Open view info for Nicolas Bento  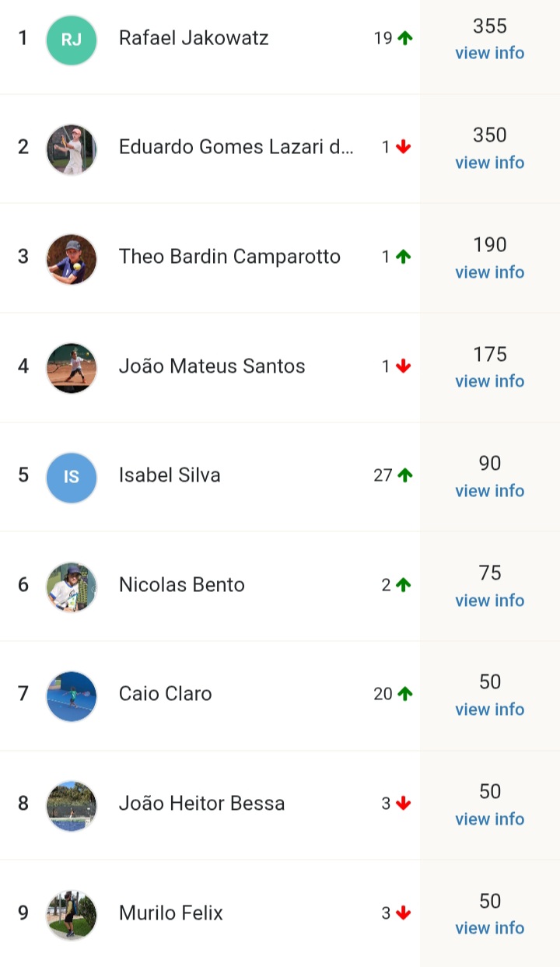coord(489,601)
